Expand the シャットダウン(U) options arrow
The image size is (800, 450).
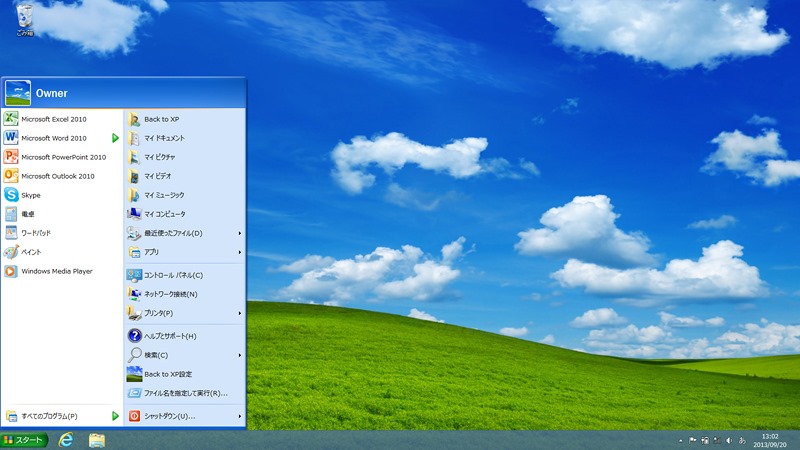click(240, 416)
